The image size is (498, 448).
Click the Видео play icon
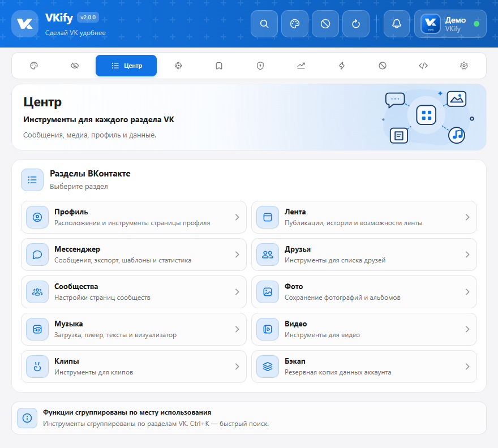pos(268,329)
